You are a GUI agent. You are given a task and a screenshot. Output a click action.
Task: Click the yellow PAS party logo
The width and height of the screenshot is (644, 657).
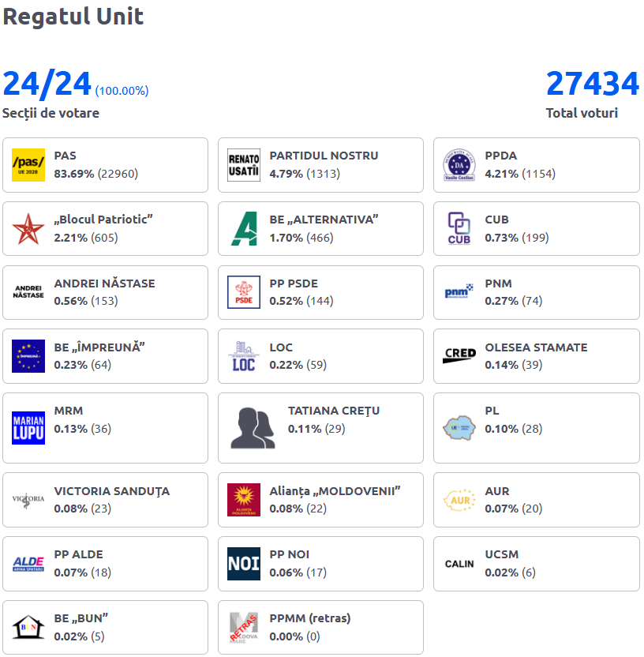tap(28, 165)
